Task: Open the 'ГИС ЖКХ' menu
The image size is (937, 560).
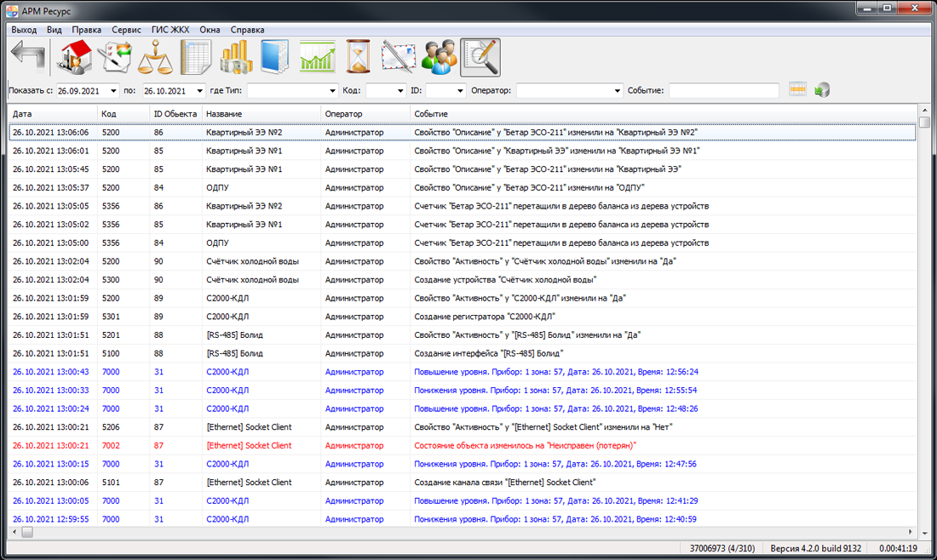Action: pos(170,30)
